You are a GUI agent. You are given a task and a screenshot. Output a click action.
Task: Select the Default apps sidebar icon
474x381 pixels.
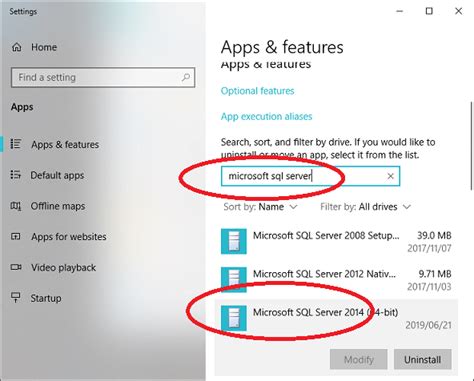(x=16, y=175)
